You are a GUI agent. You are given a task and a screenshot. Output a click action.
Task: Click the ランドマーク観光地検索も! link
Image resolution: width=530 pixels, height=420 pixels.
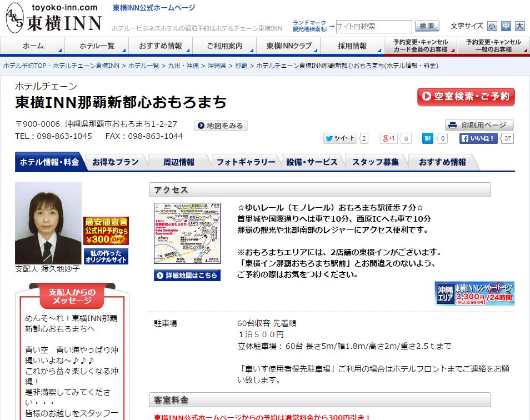pyautogui.click(x=310, y=26)
